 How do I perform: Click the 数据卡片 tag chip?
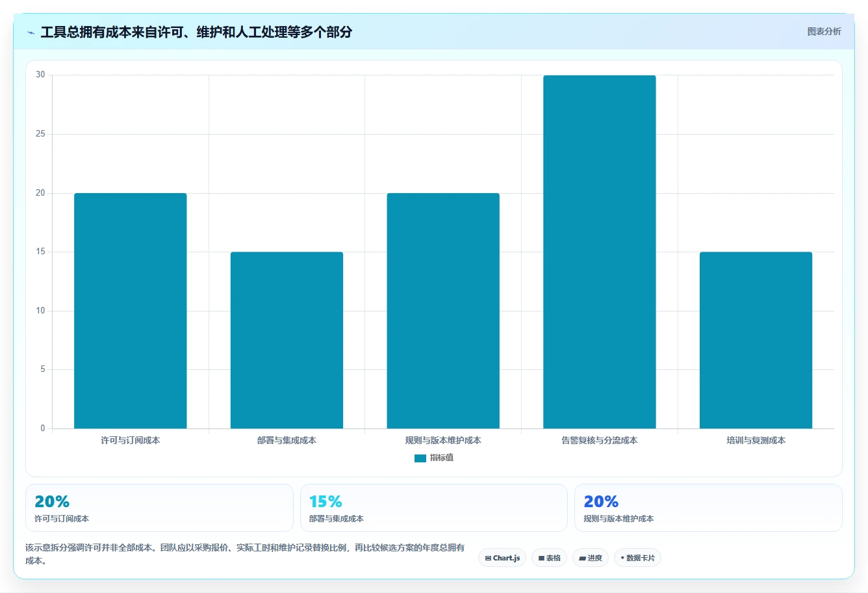point(637,558)
